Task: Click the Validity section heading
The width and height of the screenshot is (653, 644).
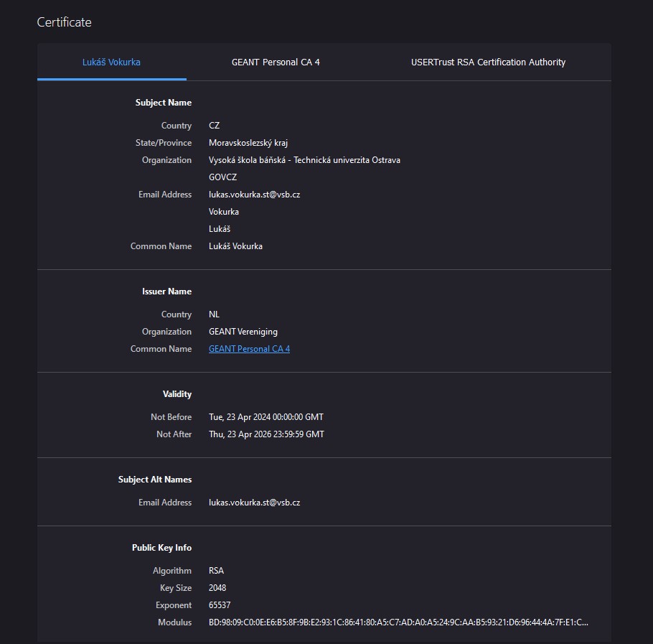Action: (177, 394)
